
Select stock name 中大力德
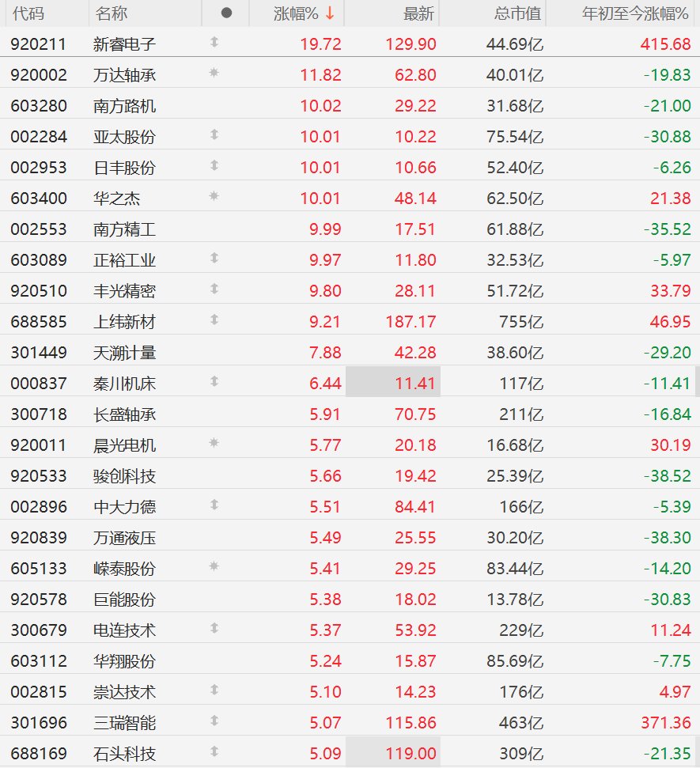coord(124,507)
